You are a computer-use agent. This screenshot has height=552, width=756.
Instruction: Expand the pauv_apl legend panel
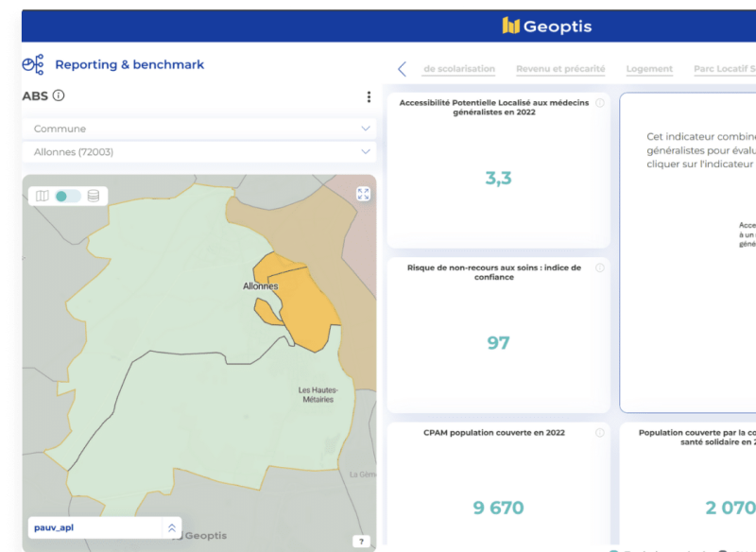(x=171, y=528)
